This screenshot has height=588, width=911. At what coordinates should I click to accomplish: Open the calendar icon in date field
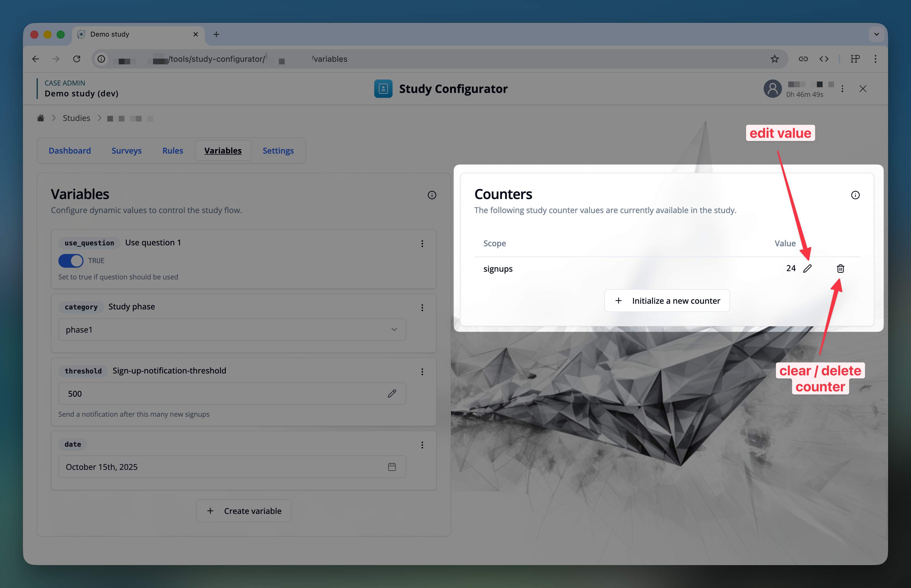pos(392,466)
